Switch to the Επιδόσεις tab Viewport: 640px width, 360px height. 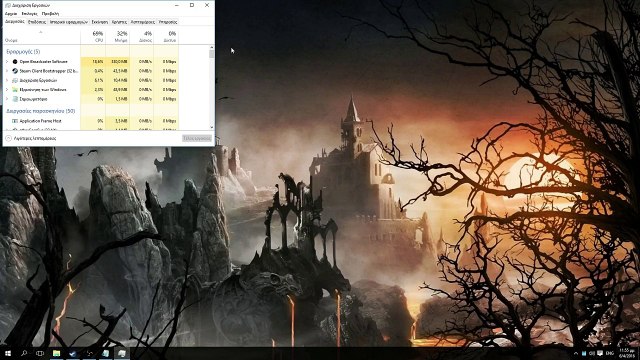tap(37, 22)
